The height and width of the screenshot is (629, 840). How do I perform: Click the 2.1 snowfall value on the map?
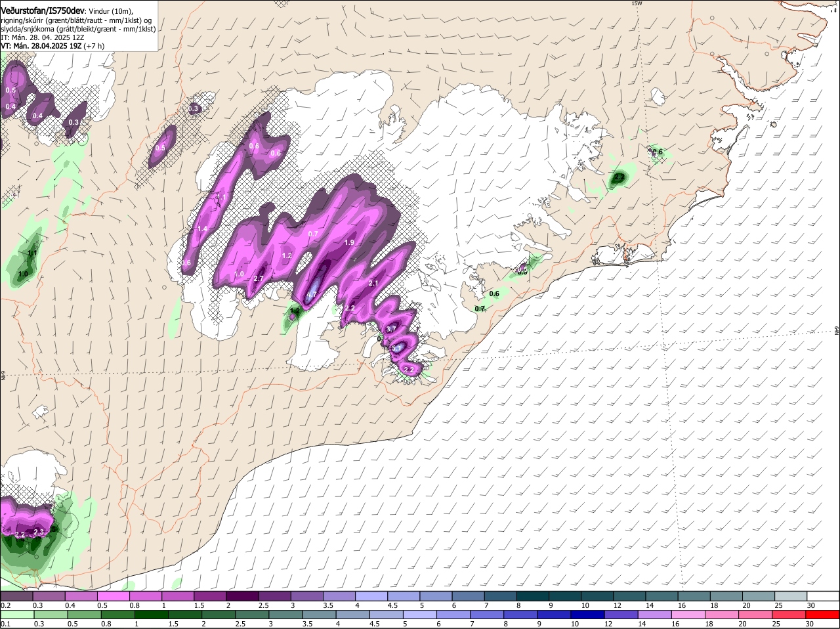[373, 283]
